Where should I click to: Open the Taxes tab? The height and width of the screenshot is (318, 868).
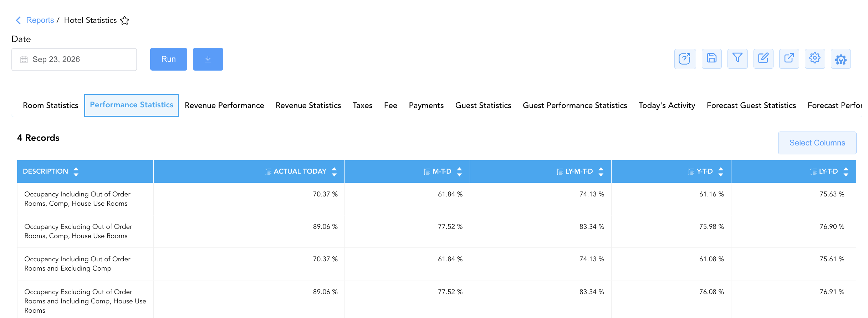coord(362,106)
